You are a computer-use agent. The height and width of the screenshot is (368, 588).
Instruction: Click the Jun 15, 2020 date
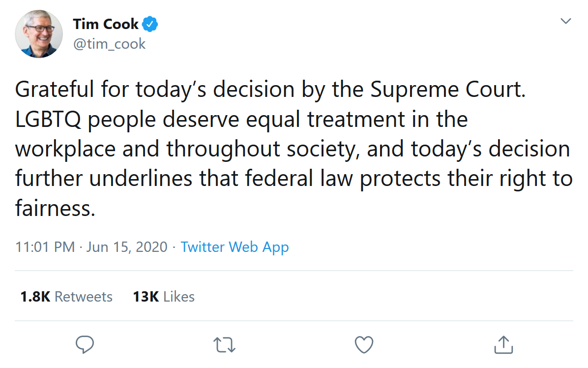(x=127, y=246)
